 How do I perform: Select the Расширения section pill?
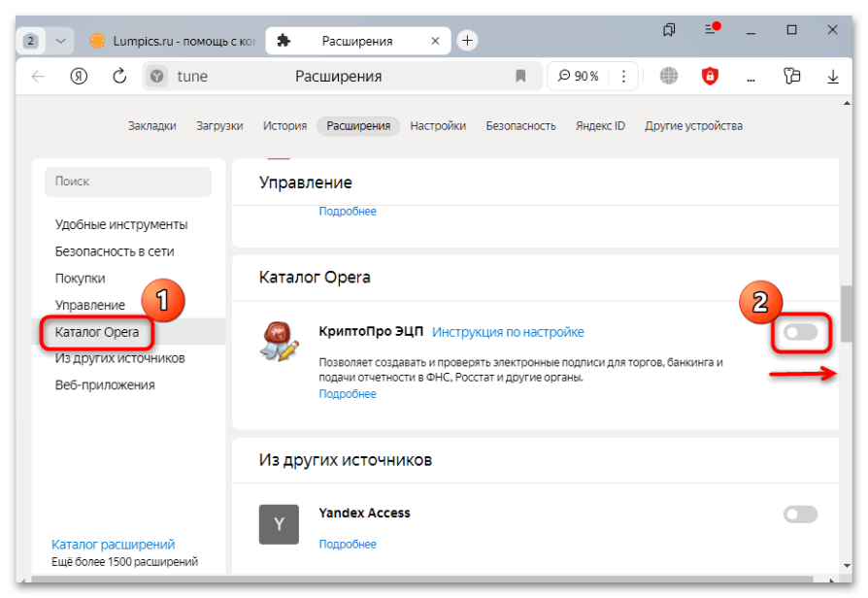pos(358,125)
